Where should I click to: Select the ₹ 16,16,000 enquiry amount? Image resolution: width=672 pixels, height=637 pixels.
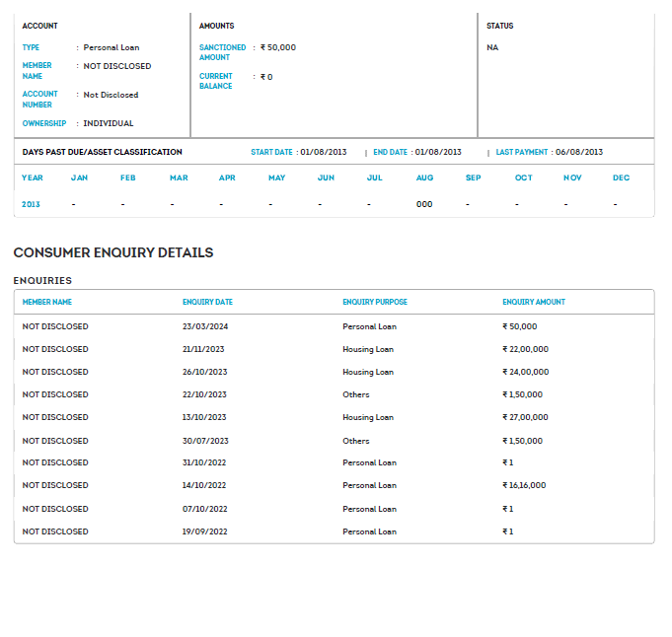pyautogui.click(x=524, y=485)
